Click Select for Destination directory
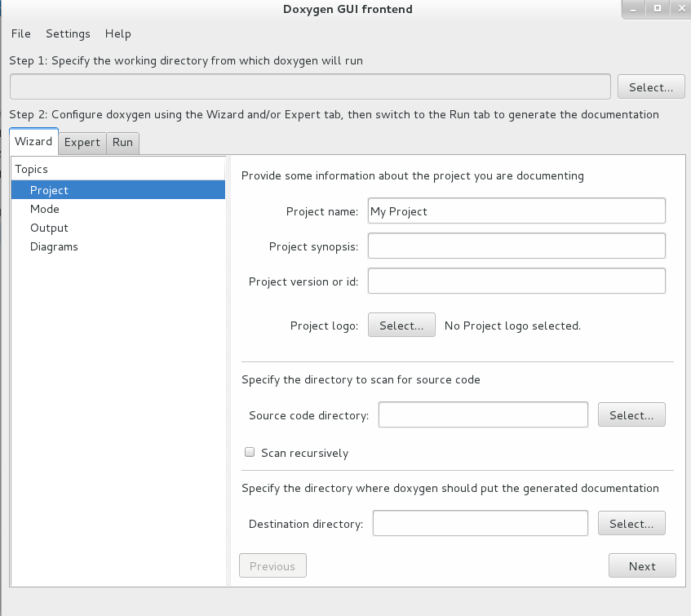 (631, 523)
